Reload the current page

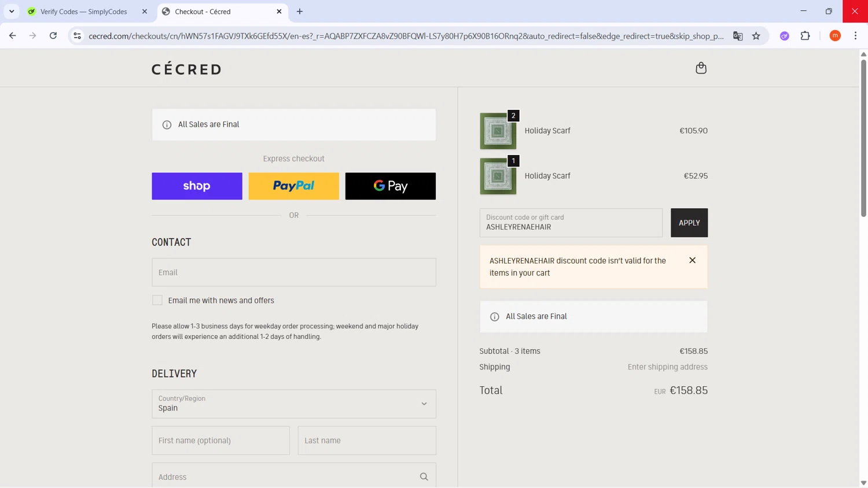(x=53, y=36)
